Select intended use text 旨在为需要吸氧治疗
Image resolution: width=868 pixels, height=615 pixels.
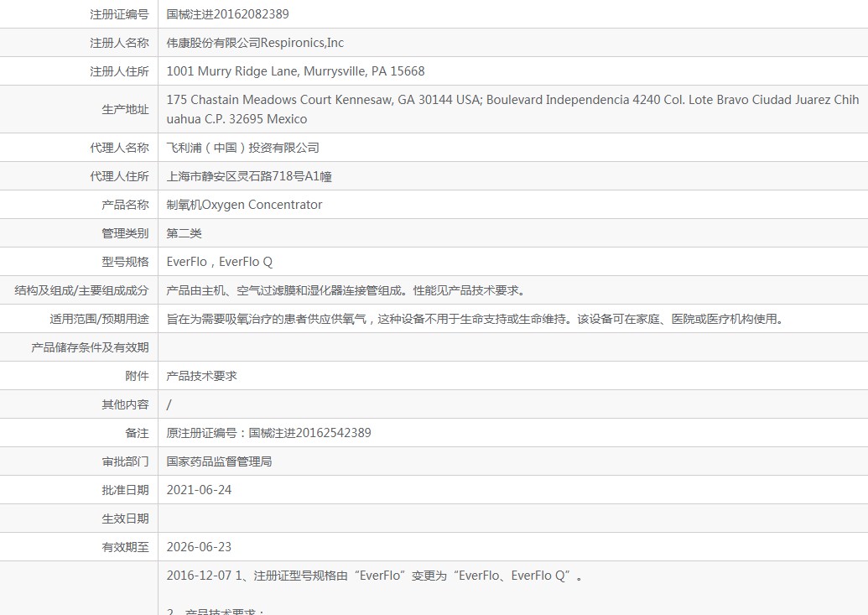[476, 319]
